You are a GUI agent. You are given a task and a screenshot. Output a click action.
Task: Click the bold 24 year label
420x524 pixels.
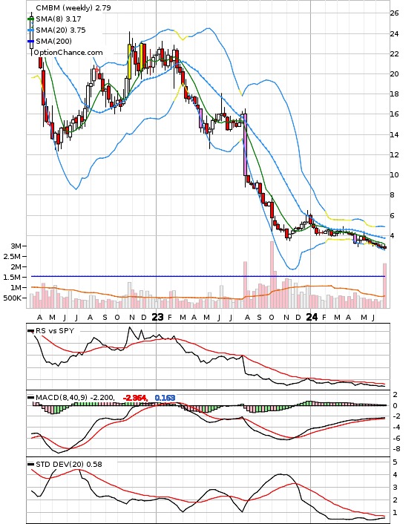[x=312, y=317]
